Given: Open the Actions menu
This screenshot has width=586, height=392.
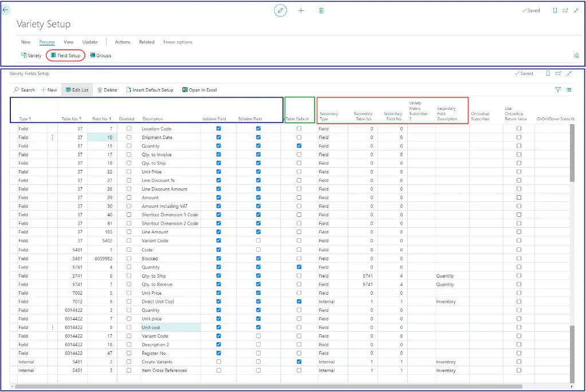Looking at the screenshot, I should pyautogui.click(x=123, y=42).
